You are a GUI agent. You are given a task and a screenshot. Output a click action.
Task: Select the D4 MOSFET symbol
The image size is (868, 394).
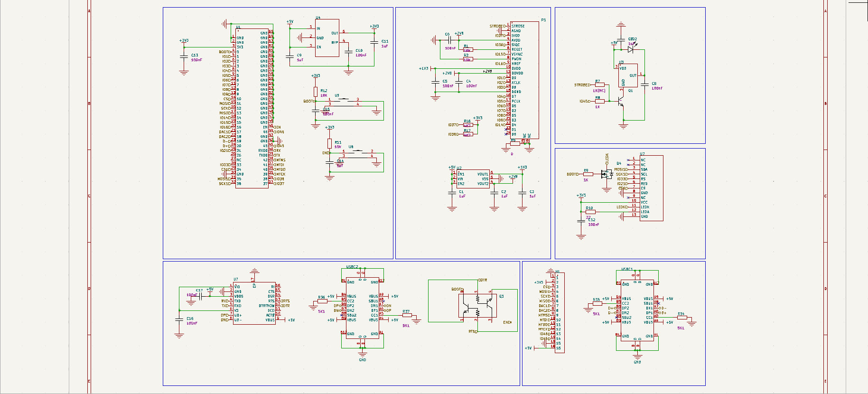point(607,174)
